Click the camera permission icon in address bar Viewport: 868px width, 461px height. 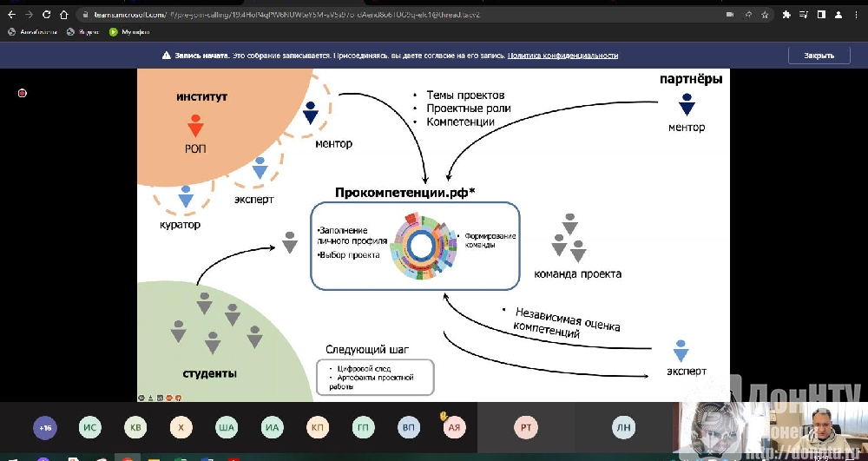(x=730, y=15)
